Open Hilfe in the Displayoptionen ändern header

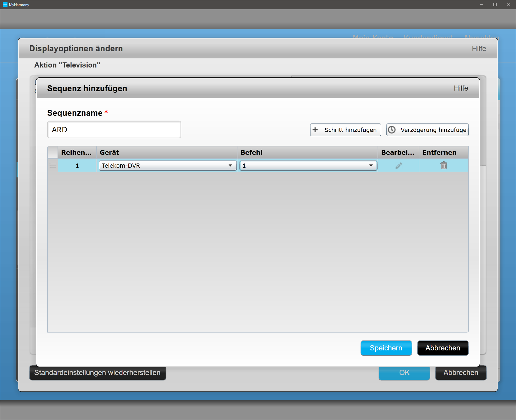[478, 49]
